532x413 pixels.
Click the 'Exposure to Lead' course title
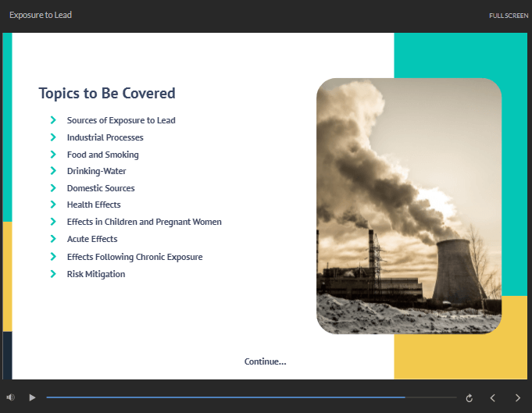pyautogui.click(x=41, y=15)
